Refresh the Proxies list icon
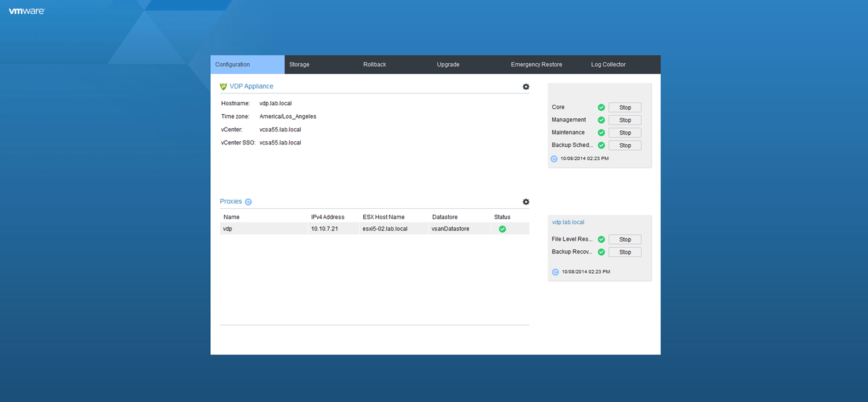Screen dimensions: 868x402 coord(249,202)
